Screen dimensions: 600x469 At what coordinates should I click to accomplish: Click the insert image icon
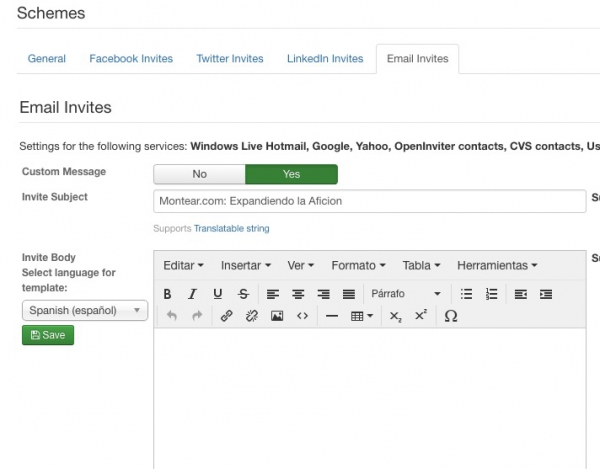(x=277, y=316)
